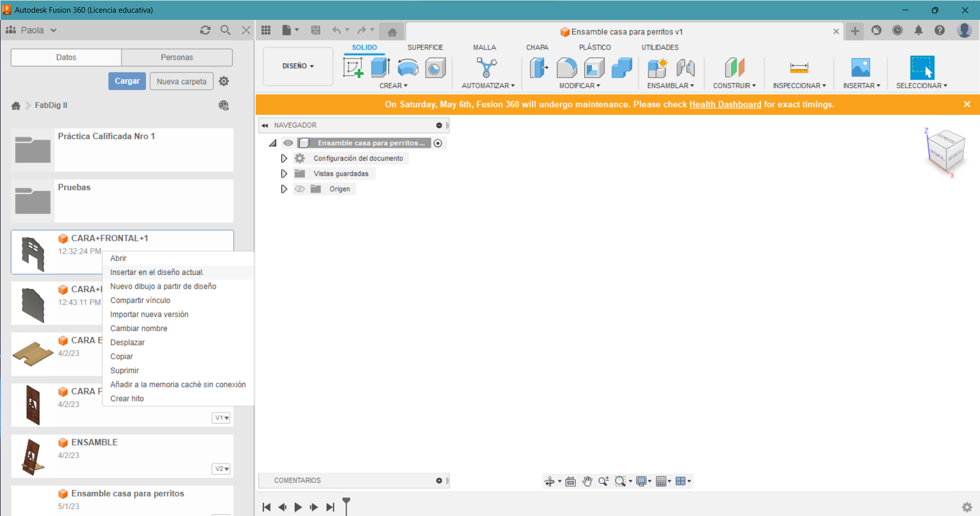Select the Revolve tool icon
Viewport: 980px width, 516px height.
point(408,67)
